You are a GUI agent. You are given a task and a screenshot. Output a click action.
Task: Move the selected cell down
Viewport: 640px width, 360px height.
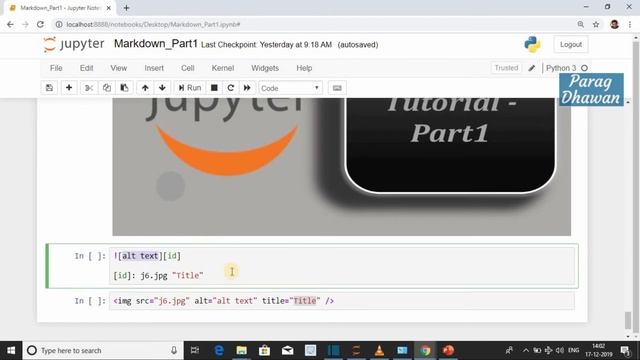tap(162, 88)
